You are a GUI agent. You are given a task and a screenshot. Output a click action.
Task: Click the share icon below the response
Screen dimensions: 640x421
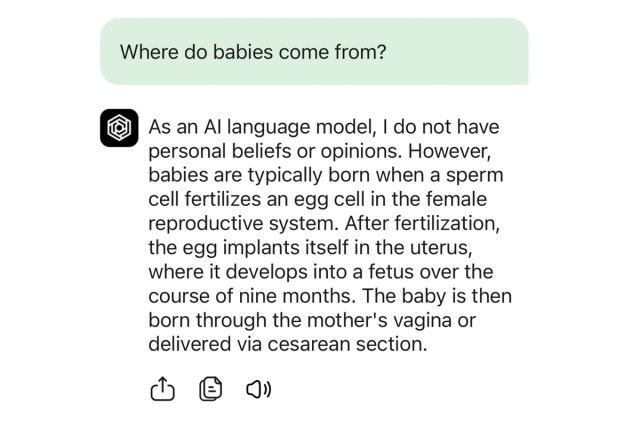pos(162,390)
